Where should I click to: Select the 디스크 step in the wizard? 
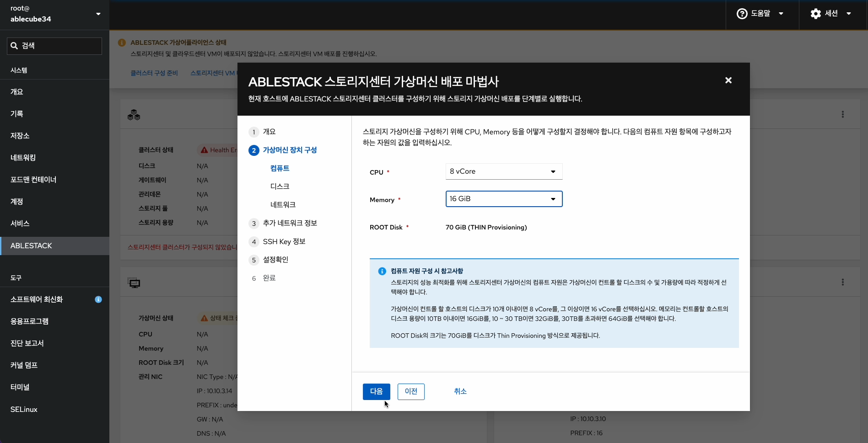(x=280, y=186)
